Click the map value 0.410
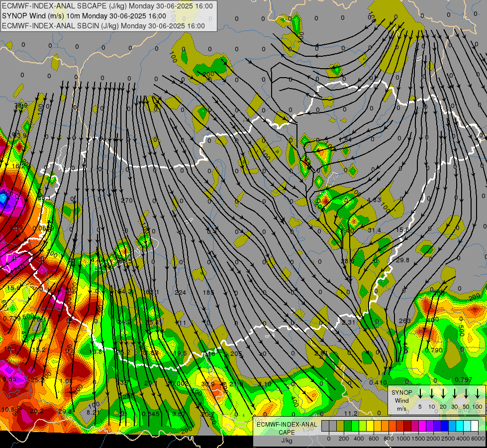 click(378, 382)
